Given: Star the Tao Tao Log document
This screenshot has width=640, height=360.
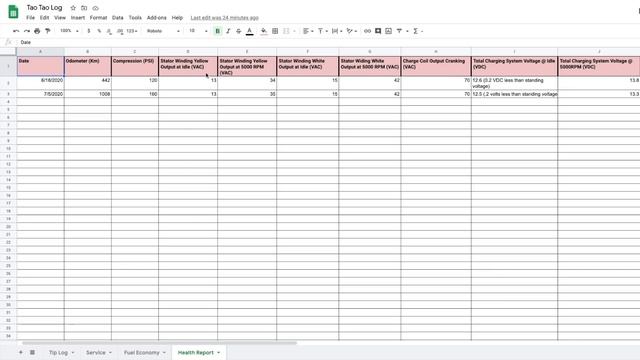Looking at the screenshot, I should pyautogui.click(x=73, y=8).
